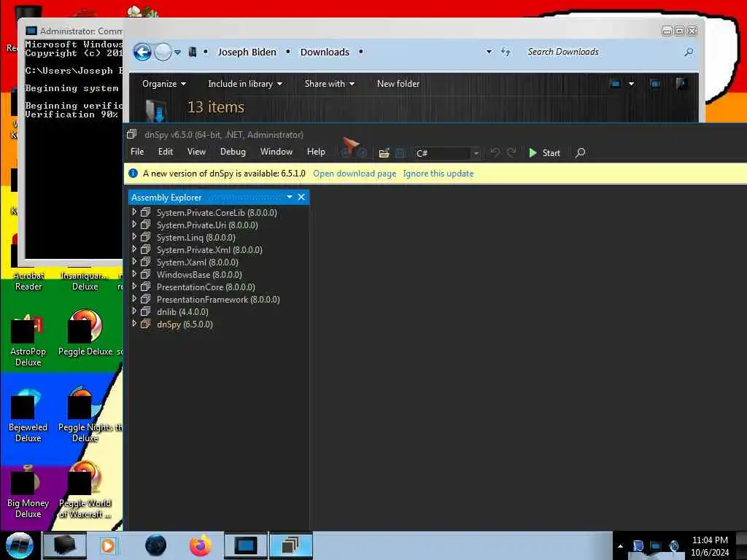Open the Debug menu in dnSpy

233,152
